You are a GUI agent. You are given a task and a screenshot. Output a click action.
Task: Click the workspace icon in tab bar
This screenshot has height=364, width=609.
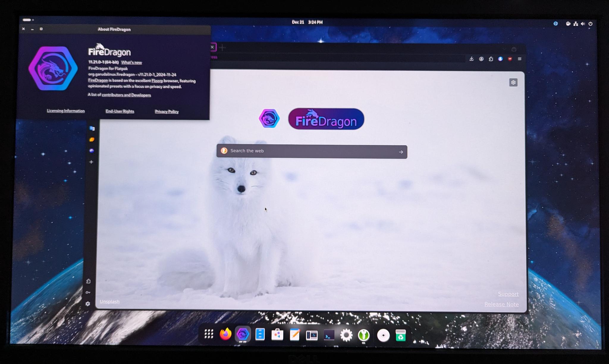pyautogui.click(x=514, y=49)
